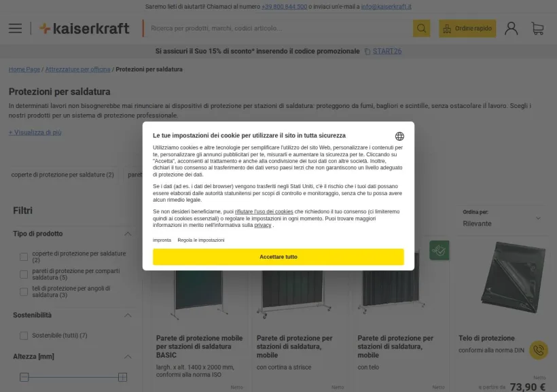Open the con cortina a strisce product
The height and width of the screenshot is (392, 557).
tap(284, 367)
